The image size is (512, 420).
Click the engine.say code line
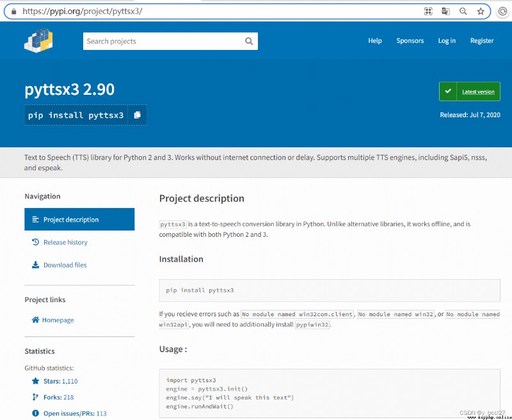[230, 398]
